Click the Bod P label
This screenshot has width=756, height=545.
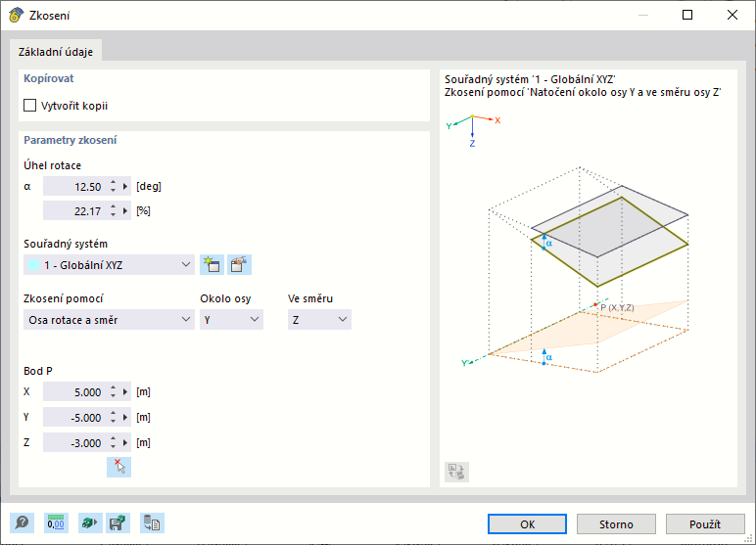click(x=38, y=371)
